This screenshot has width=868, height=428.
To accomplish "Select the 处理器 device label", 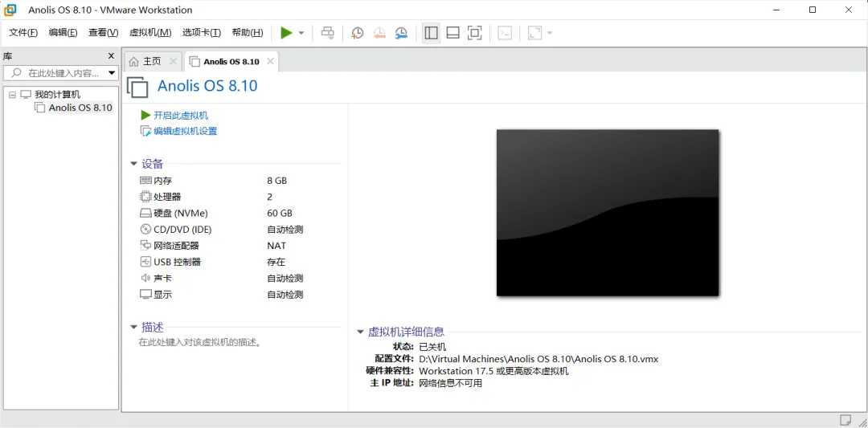I will 167,196.
